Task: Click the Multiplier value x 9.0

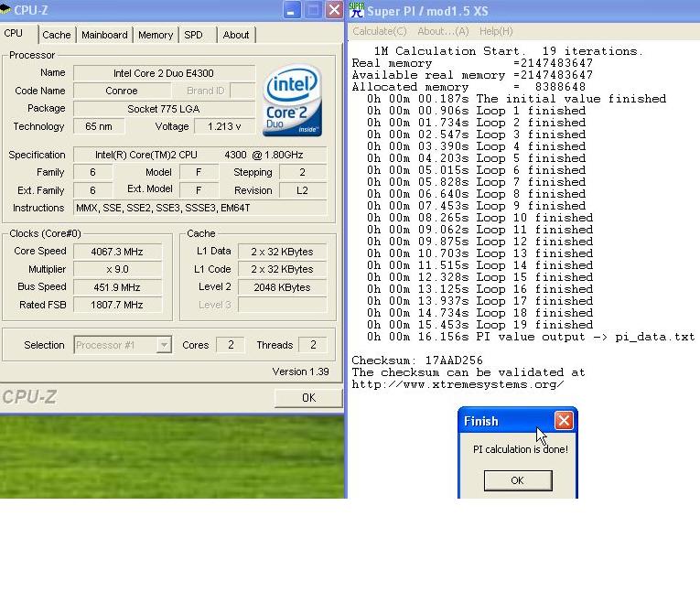Action: (117, 270)
